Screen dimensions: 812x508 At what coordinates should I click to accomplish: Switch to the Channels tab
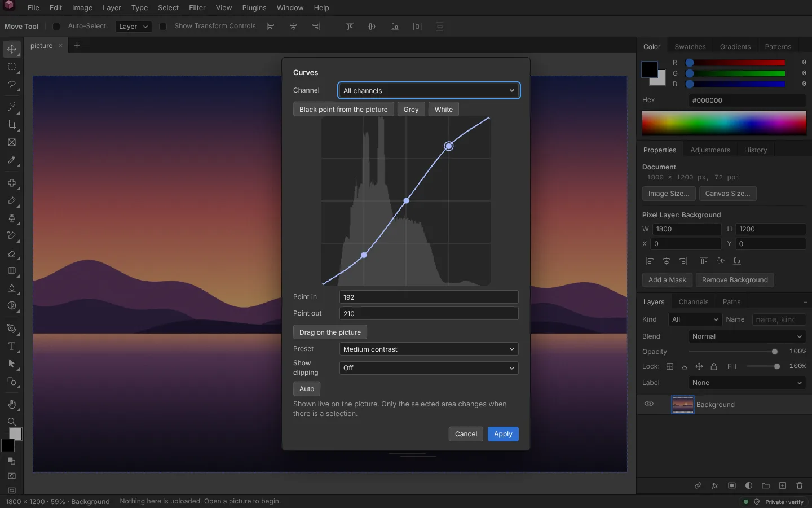tap(694, 302)
